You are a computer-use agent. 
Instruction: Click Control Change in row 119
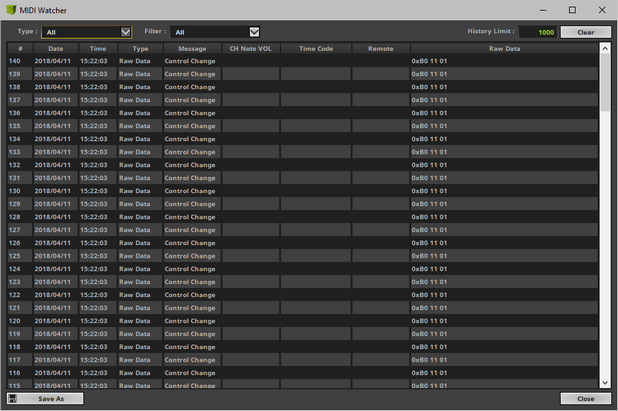point(190,334)
